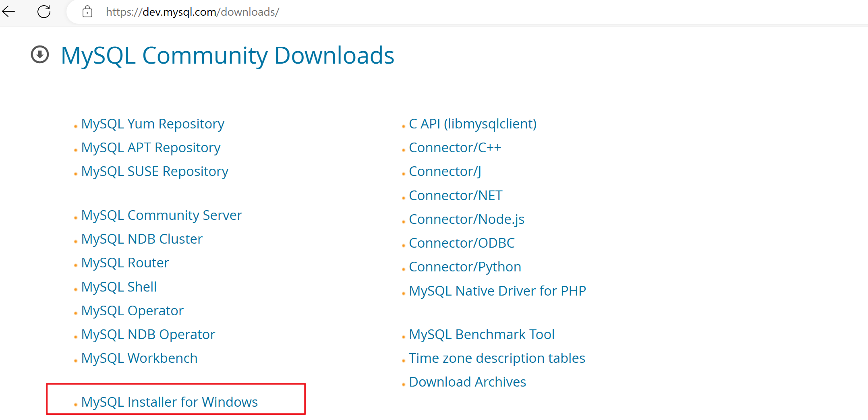Image resolution: width=868 pixels, height=420 pixels.
Task: Reload the page with the refresh icon
Action: (44, 12)
